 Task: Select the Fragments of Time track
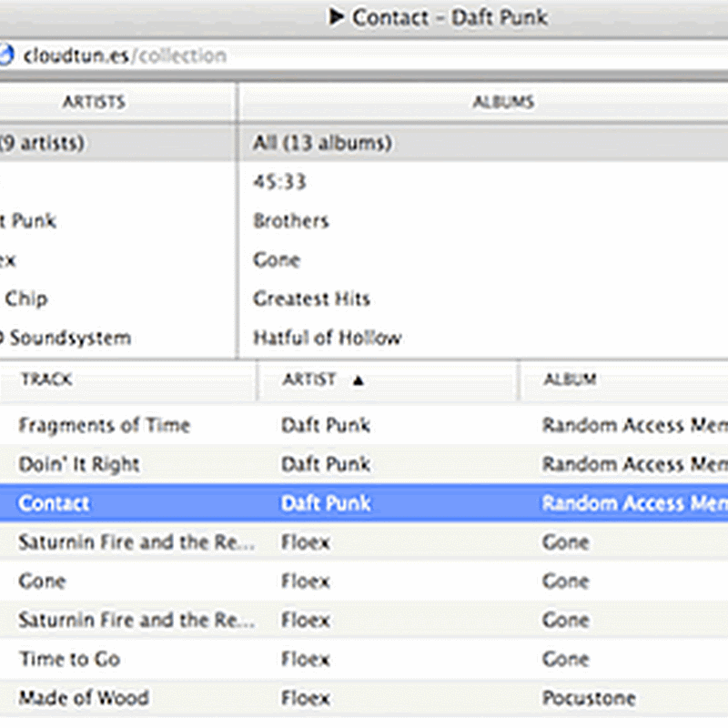tap(105, 425)
